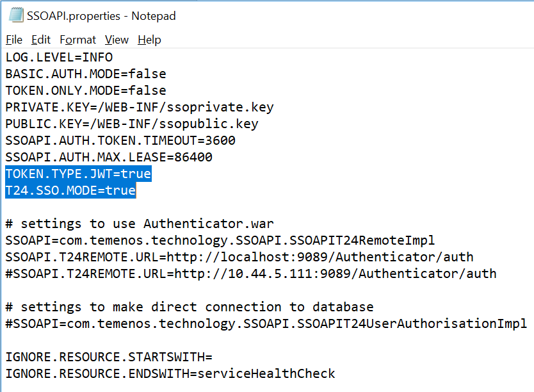Click highlighted TOKEN.TYPE.JWT=true line
The width and height of the screenshot is (534, 392).
(78, 174)
